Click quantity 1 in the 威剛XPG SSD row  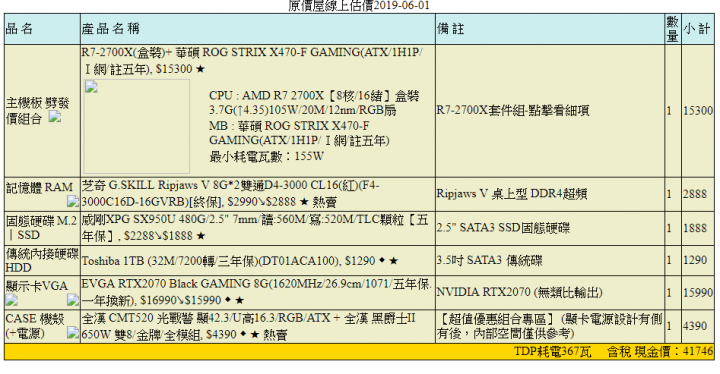669,228
